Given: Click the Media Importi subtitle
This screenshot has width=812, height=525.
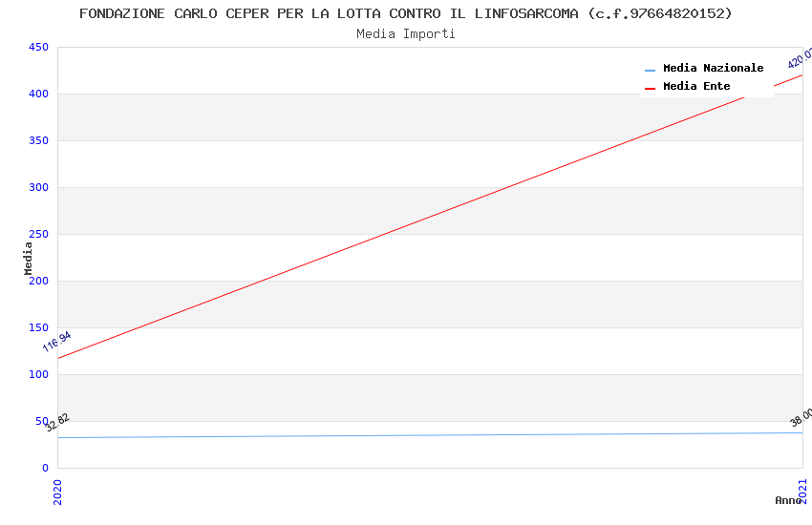Looking at the screenshot, I should pos(405,33).
